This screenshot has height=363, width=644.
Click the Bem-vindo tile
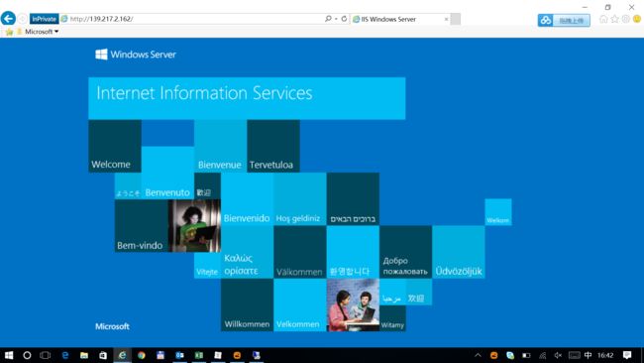point(142,226)
